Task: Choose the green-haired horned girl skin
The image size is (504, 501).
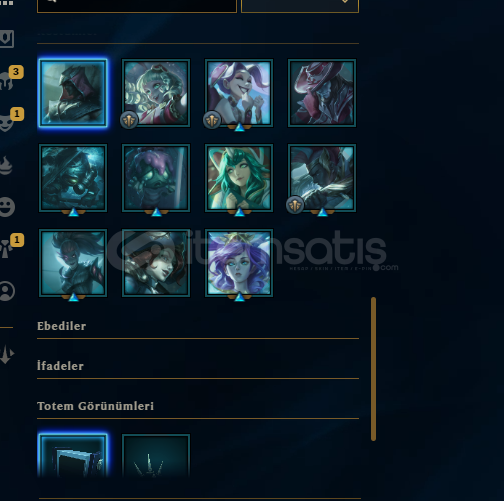Action: 239,178
